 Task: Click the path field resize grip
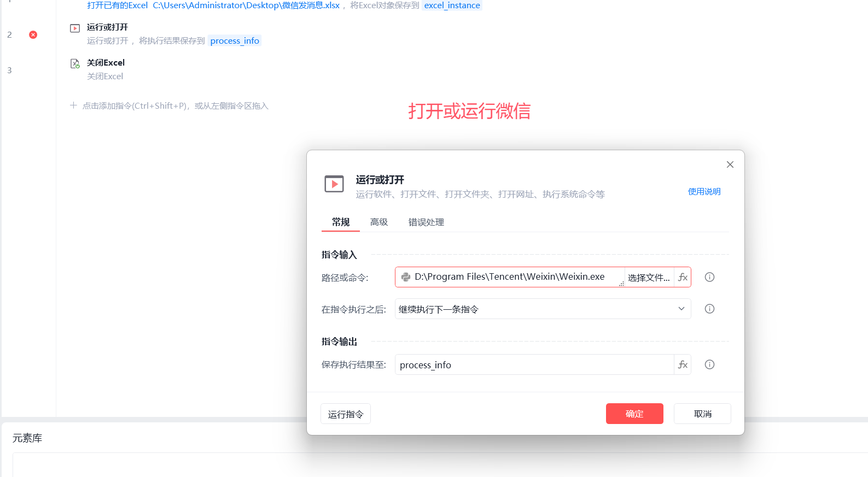(x=621, y=284)
